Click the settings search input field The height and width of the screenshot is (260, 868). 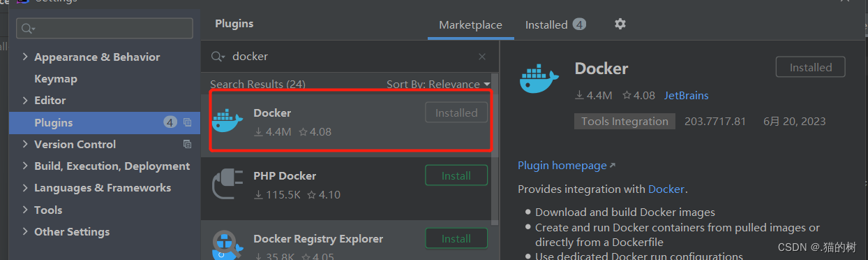pyautogui.click(x=105, y=28)
